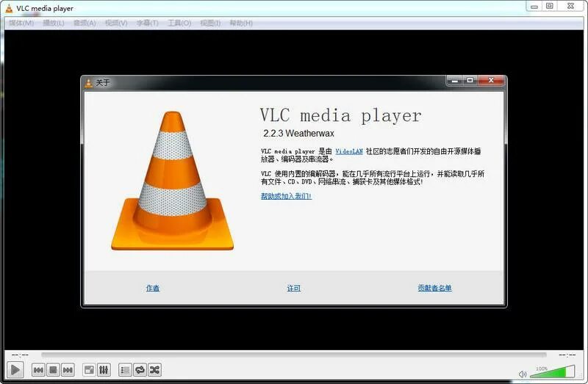Open the 工具(O) menu
This screenshot has height=384, width=588.
tap(179, 23)
